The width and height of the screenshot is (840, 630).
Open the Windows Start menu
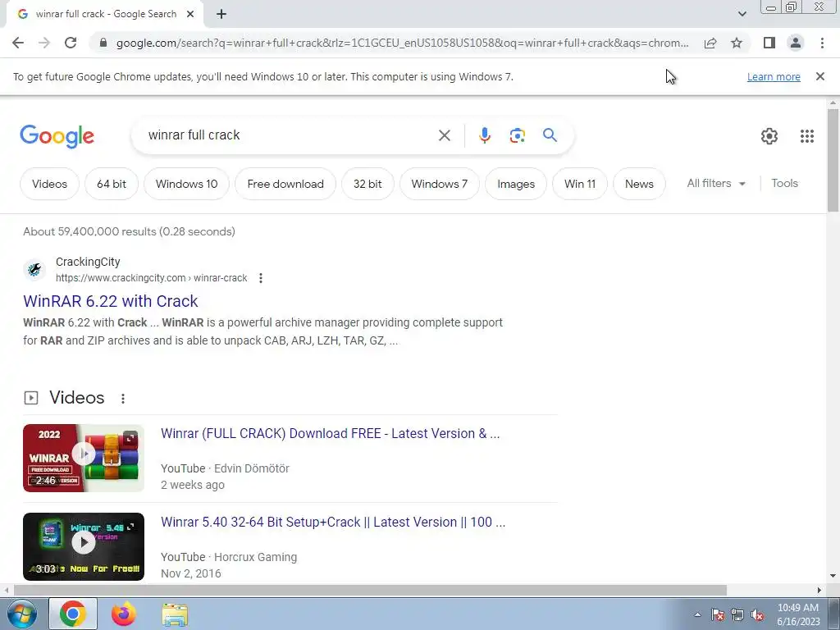[x=21, y=614]
